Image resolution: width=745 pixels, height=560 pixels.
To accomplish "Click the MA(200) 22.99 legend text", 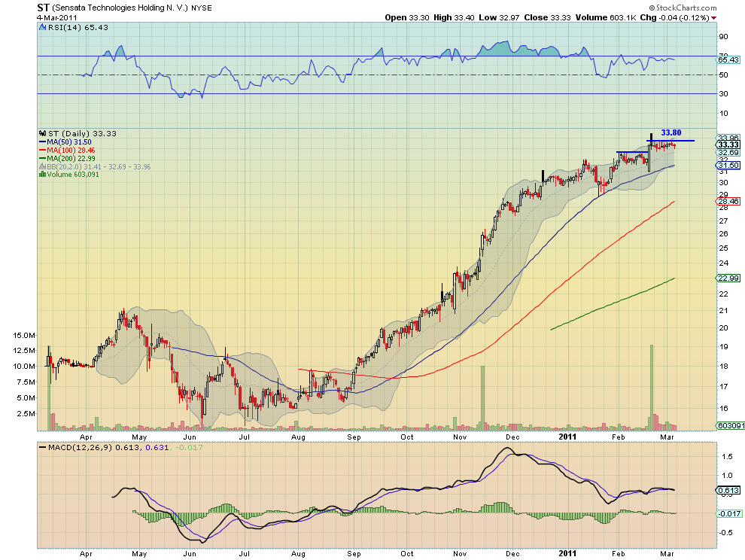I will (x=71, y=158).
